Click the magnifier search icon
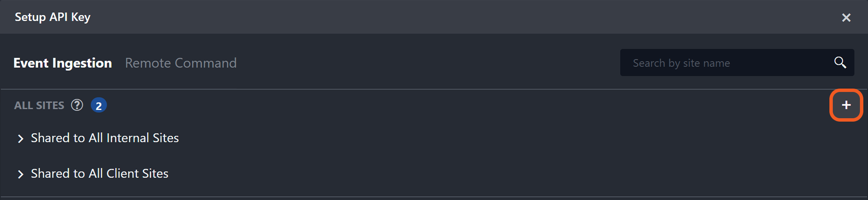Viewport: 868px width, 200px height. 840,63
